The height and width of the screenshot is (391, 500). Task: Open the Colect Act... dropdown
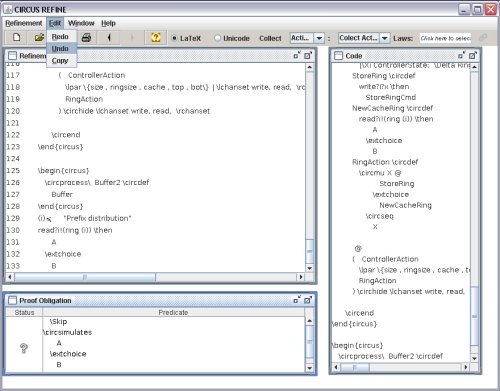click(385, 38)
